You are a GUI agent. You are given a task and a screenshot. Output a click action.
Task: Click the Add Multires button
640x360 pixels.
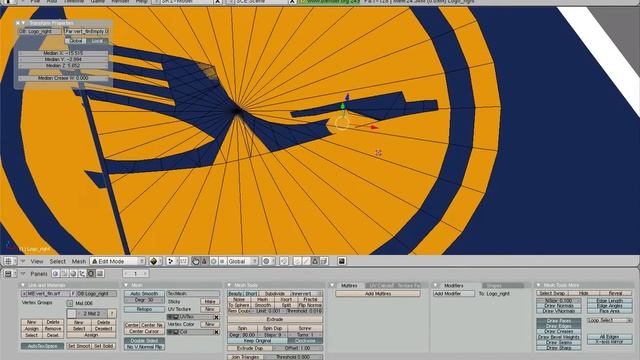378,293
